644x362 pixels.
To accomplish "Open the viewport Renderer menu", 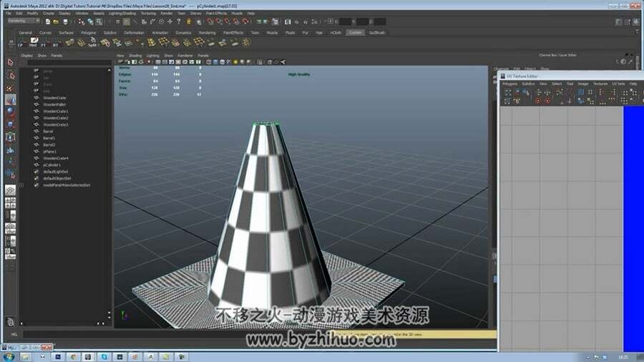I will 185,55.
